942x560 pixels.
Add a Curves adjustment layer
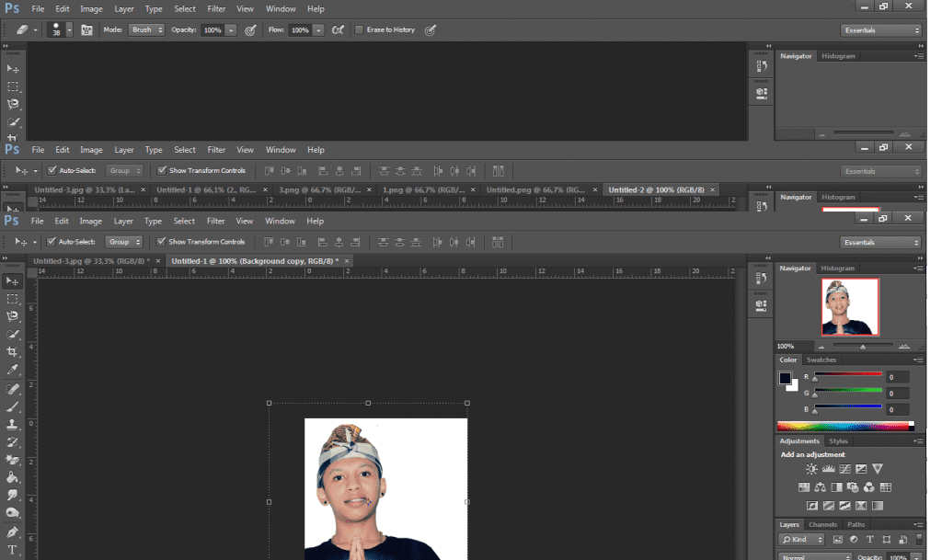click(x=844, y=469)
